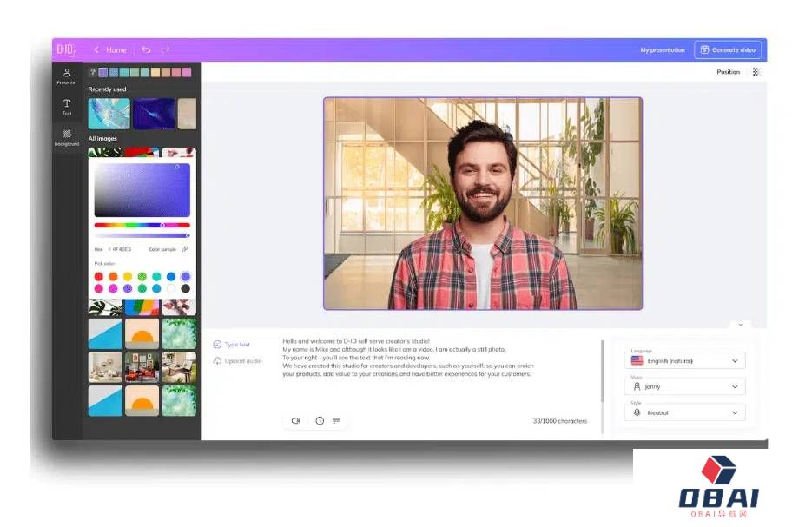812x527 pixels.
Task: Go back to Home
Action: pyautogui.click(x=110, y=50)
